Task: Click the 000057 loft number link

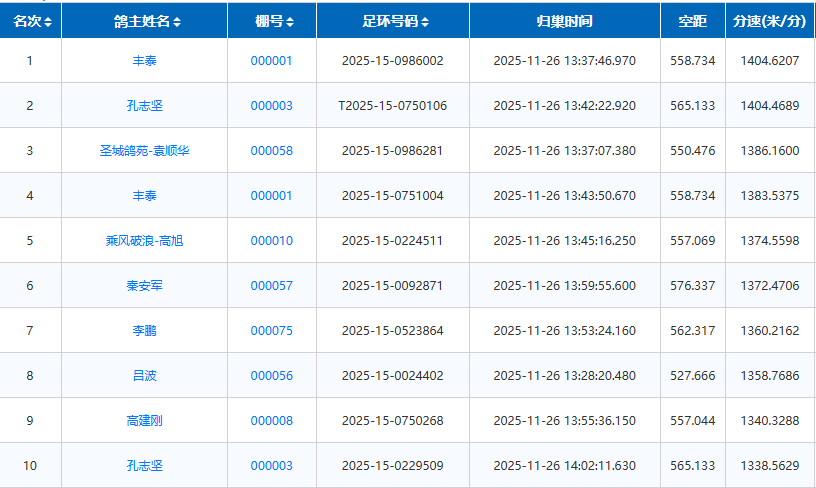Action: point(271,286)
